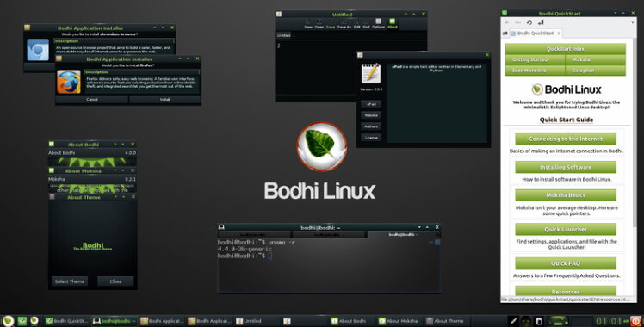The width and height of the screenshot is (644, 327).
Task: Click back arrow in QuickStart browser toolbar
Action: tap(507, 22)
